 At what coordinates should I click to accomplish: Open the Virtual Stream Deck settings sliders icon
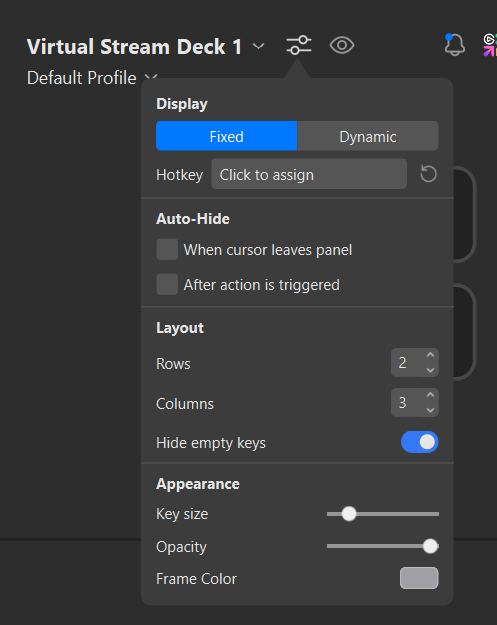299,45
